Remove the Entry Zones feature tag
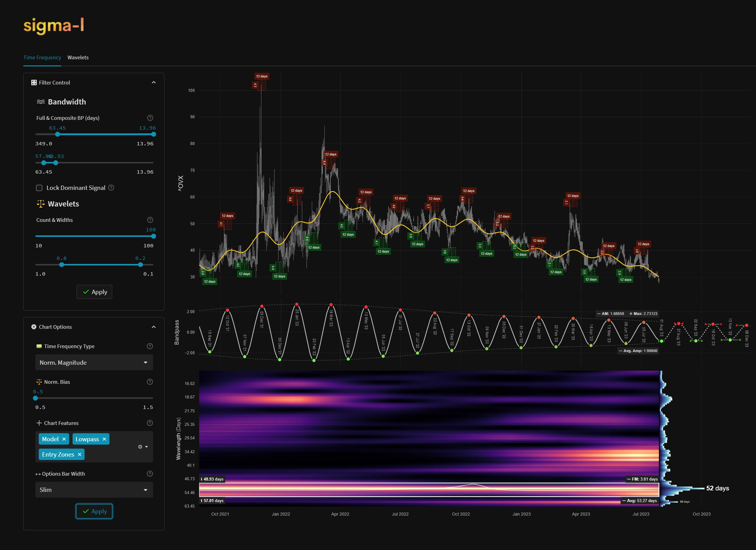The image size is (756, 550). tap(79, 454)
